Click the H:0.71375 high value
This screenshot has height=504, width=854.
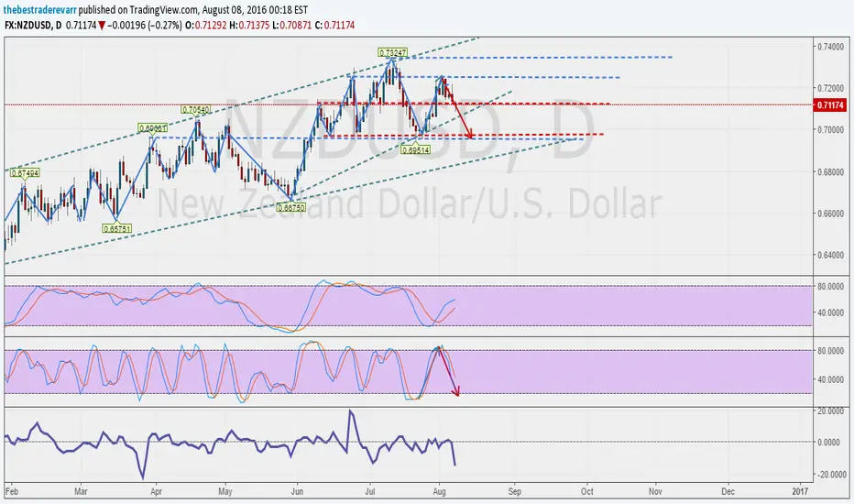249,25
